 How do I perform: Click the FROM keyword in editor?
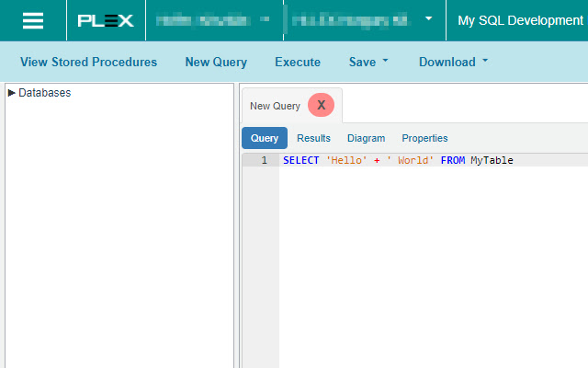point(453,160)
